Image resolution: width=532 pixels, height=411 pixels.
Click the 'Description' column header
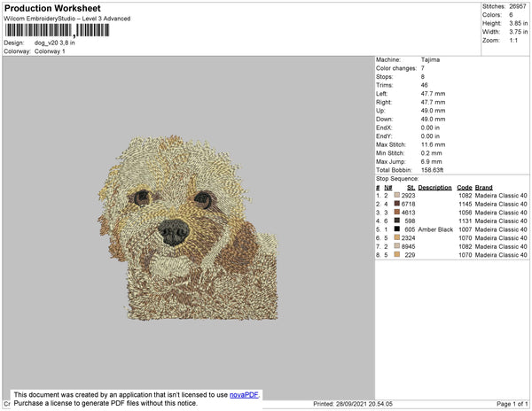click(435, 188)
